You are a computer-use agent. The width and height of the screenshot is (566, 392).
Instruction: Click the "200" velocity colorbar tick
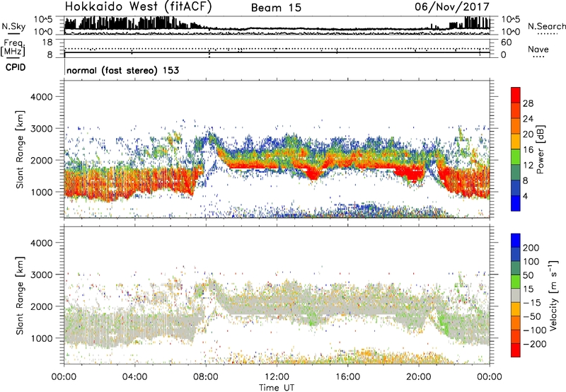click(x=531, y=248)
